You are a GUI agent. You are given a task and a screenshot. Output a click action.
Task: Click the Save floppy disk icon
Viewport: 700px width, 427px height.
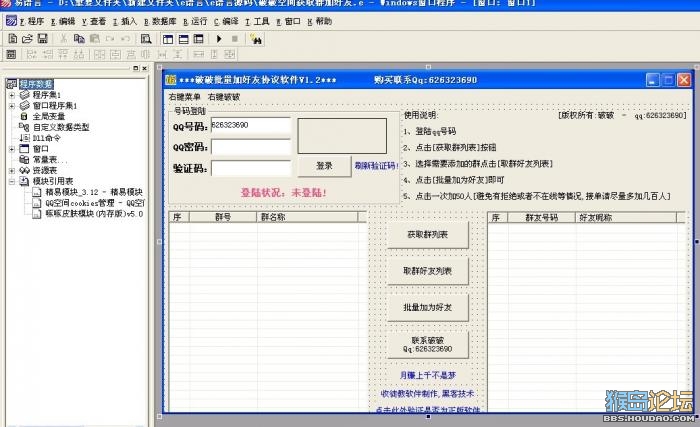(42, 39)
